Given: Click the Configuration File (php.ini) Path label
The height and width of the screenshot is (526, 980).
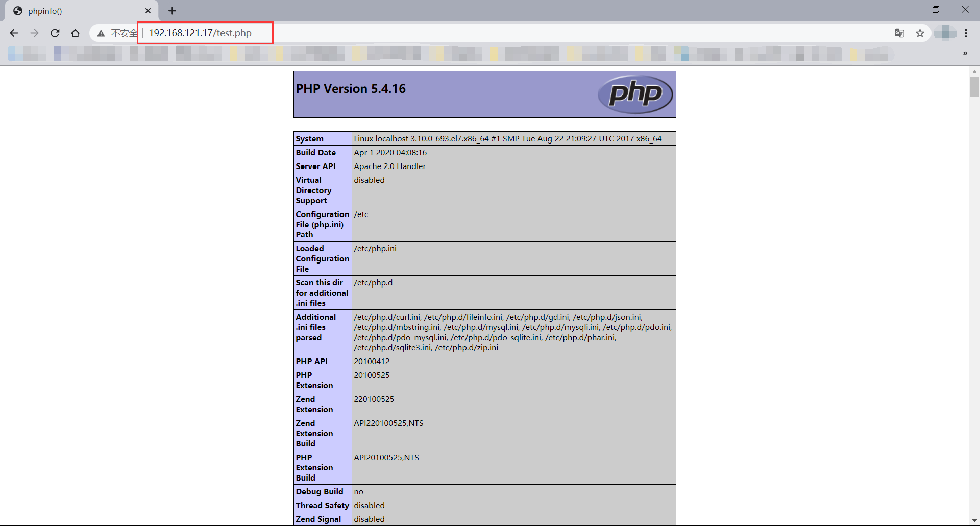Looking at the screenshot, I should pos(322,225).
